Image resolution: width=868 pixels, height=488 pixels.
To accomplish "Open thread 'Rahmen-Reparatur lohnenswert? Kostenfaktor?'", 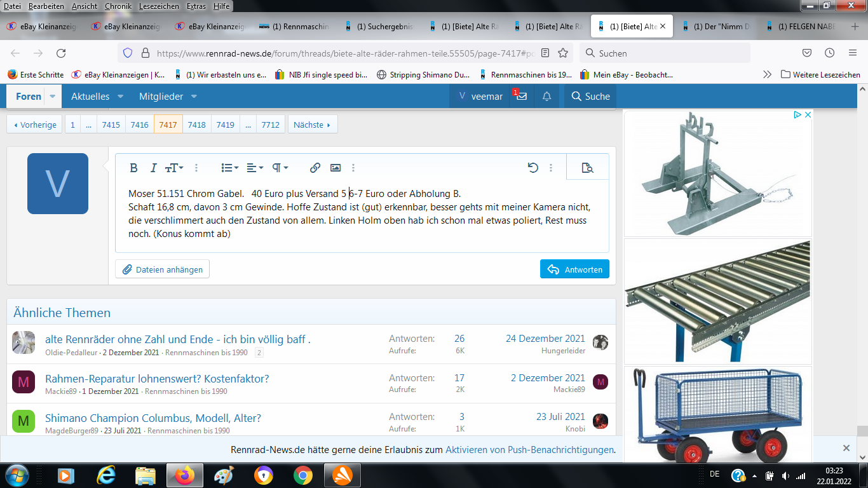I will click(x=157, y=379).
